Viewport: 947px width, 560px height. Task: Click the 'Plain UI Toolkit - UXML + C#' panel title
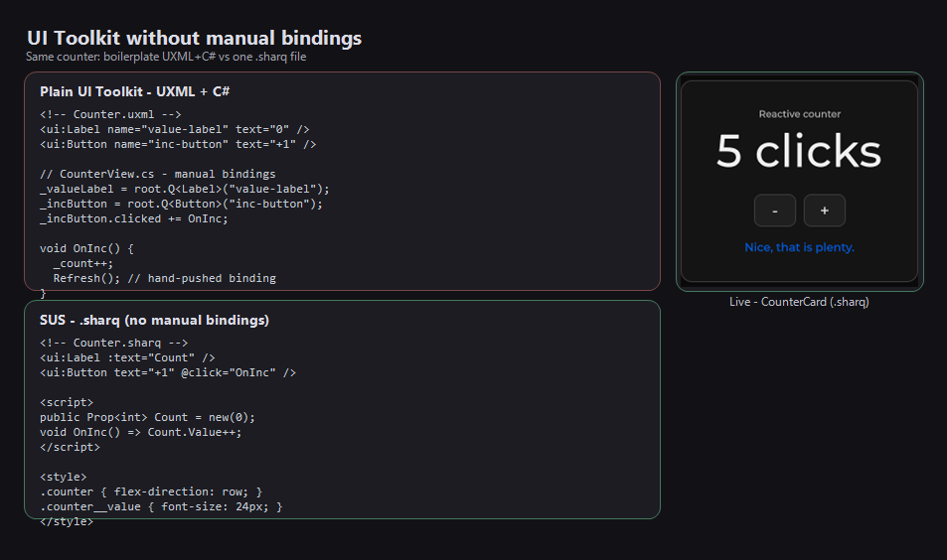click(x=135, y=91)
